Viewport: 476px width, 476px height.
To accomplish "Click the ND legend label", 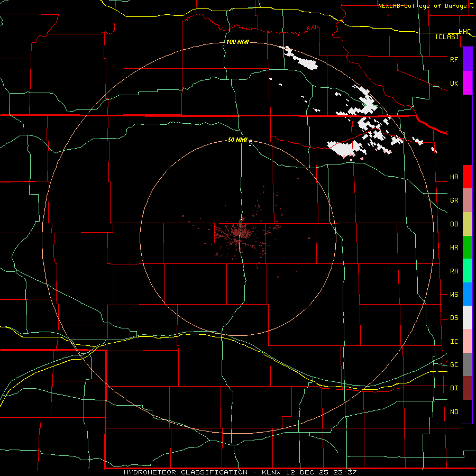I will pos(454,412).
